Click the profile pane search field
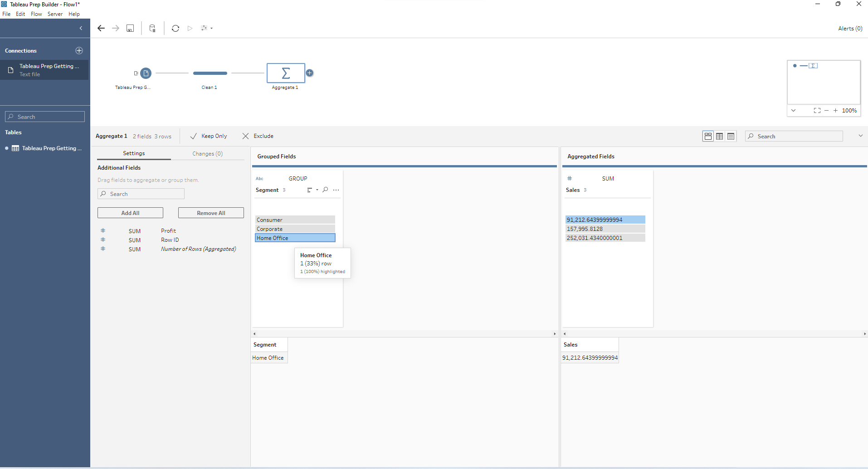The height and width of the screenshot is (469, 868). coord(794,136)
